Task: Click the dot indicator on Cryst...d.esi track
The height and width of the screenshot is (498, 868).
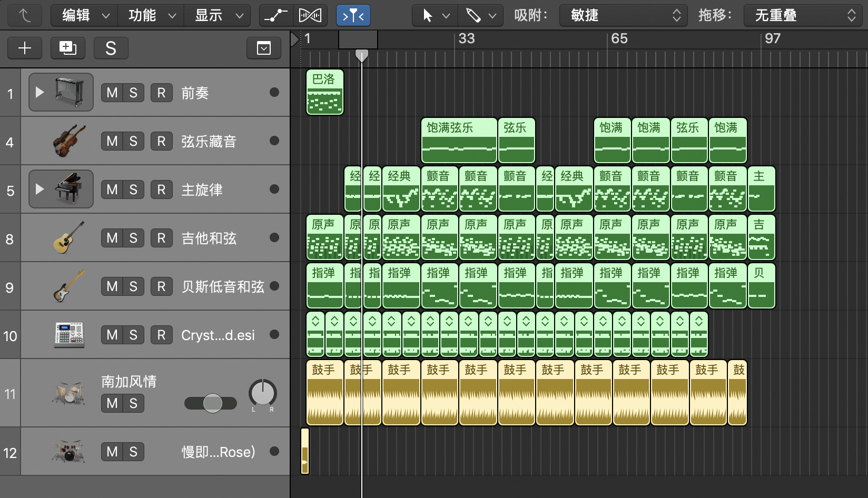Action: click(x=274, y=334)
